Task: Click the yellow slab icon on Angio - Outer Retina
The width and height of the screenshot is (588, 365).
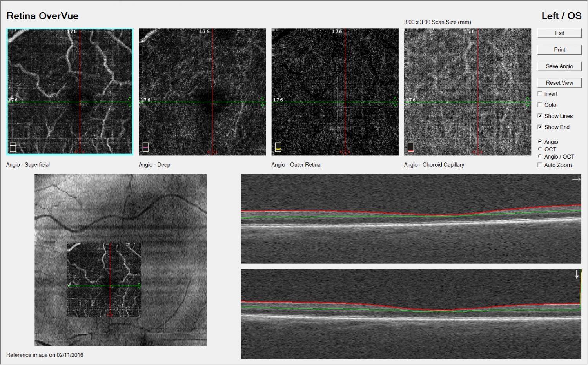Action: [x=278, y=147]
